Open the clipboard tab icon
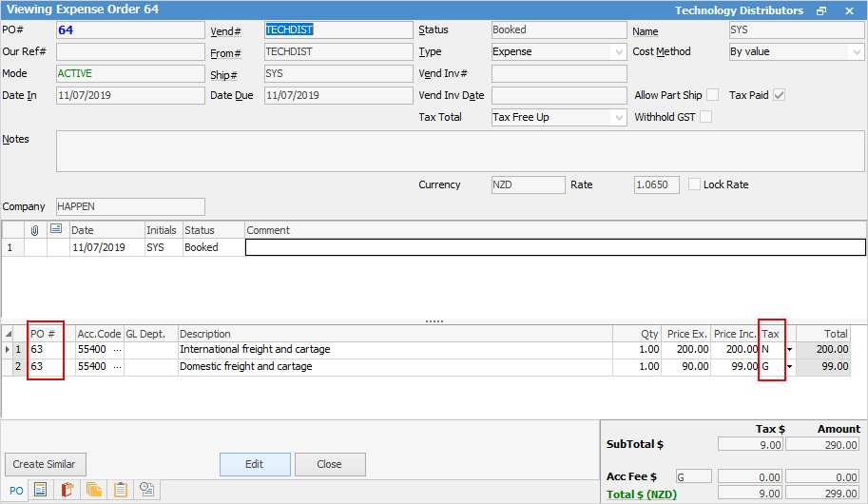 [121, 490]
